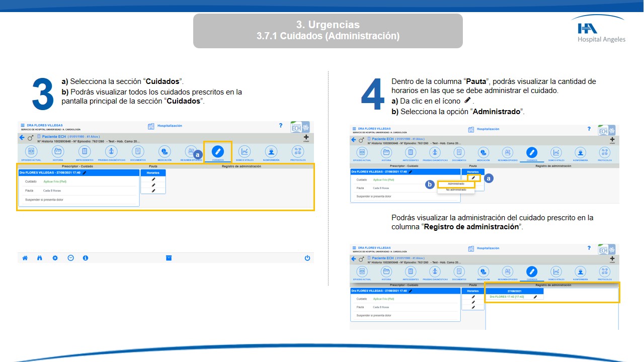Click the highlighted Horarios pencil marked "a"
This screenshot has height=362, width=644.
473,177
